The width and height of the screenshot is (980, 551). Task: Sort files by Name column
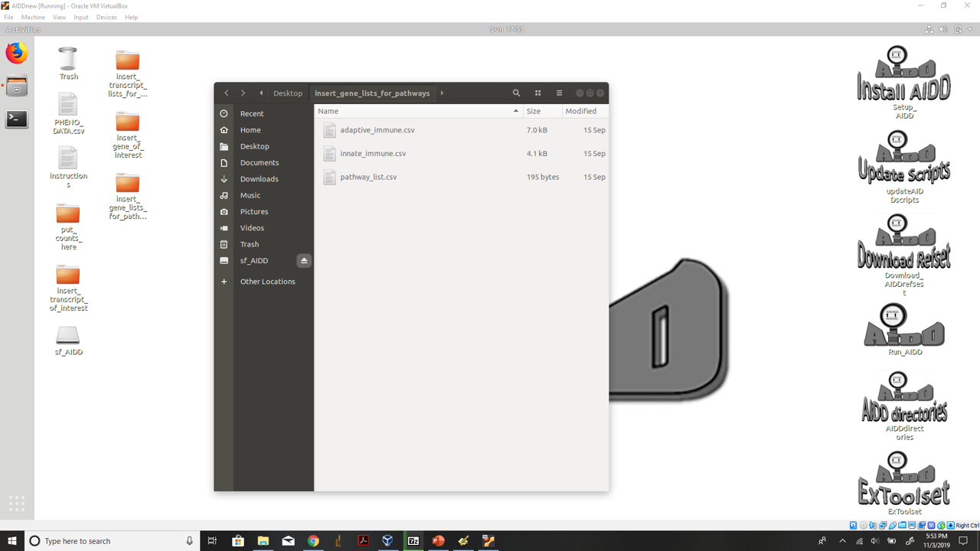tap(418, 111)
